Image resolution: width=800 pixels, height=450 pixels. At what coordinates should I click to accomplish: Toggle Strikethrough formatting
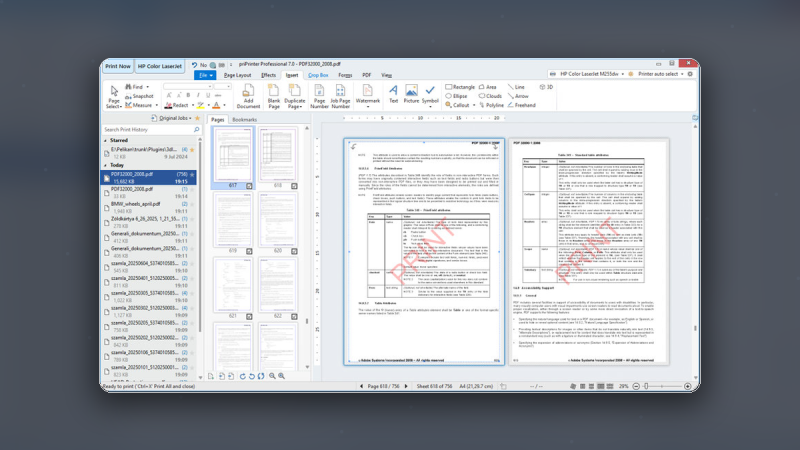[218, 95]
